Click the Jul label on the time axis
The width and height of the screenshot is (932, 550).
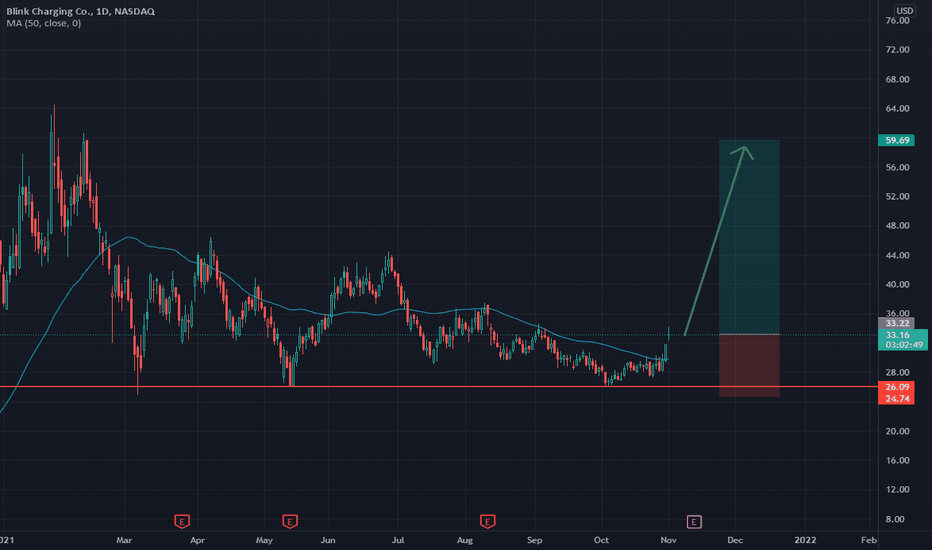point(398,540)
